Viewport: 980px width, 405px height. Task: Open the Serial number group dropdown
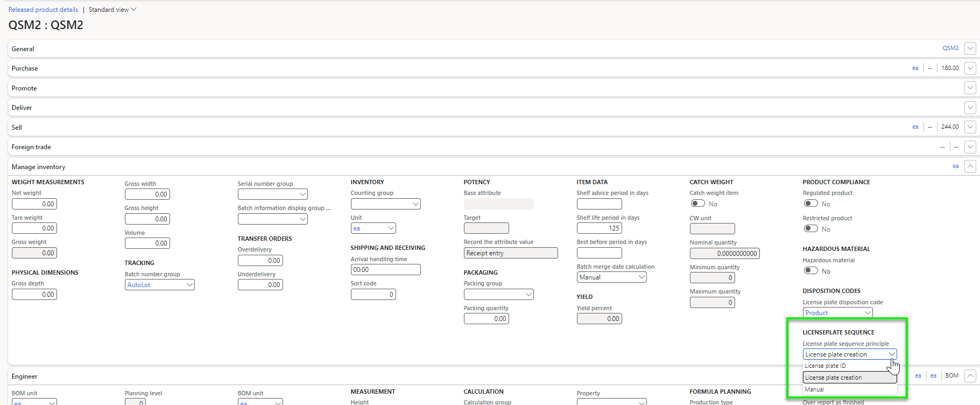(x=302, y=194)
